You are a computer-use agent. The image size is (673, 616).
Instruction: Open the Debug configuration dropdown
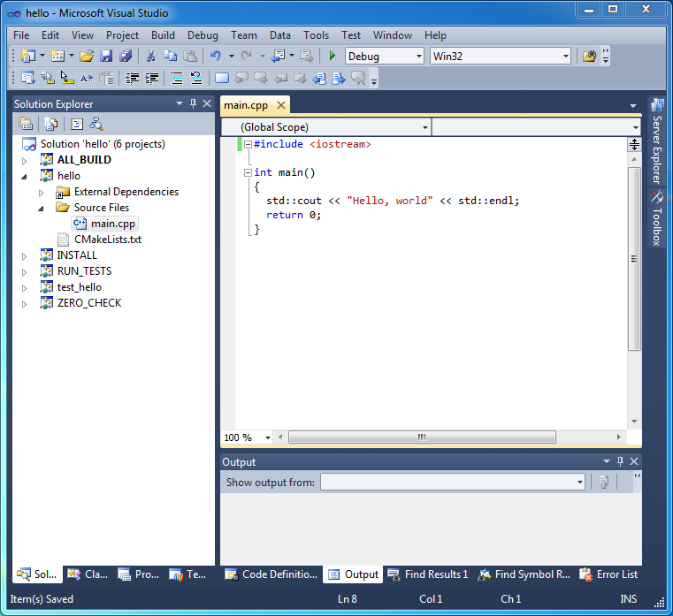coord(419,57)
